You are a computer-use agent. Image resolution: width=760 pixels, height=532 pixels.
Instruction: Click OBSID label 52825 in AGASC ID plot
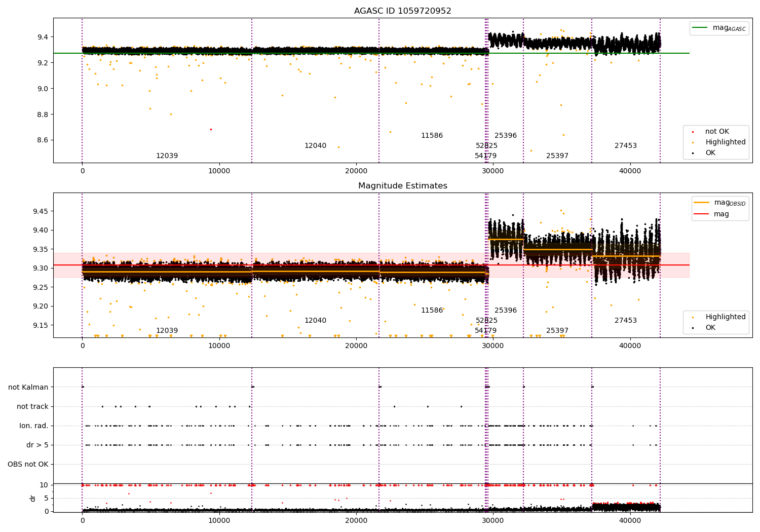coord(486,146)
